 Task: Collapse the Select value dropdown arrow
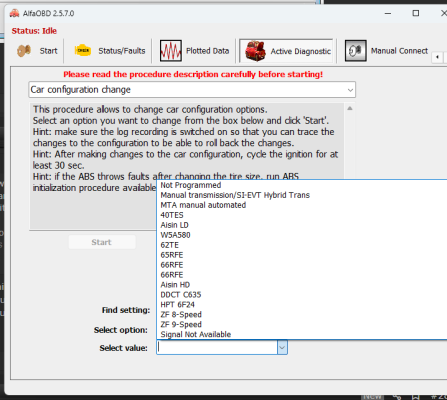point(282,348)
